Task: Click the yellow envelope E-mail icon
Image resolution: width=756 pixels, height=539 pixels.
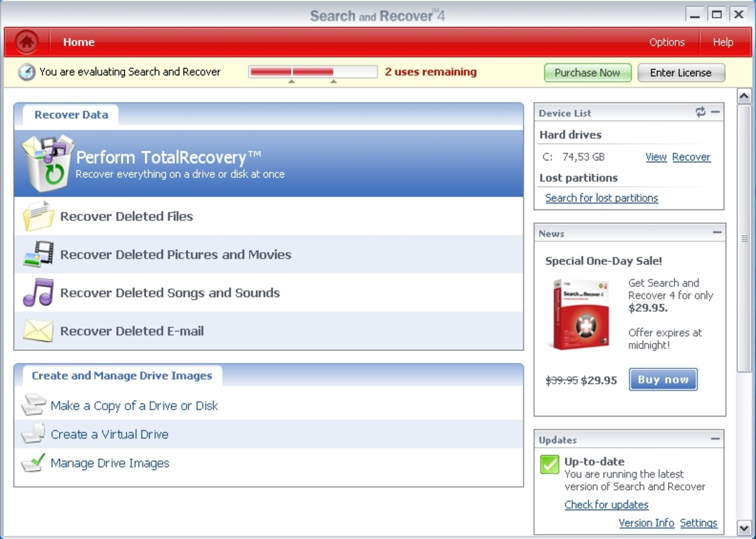Action: (x=38, y=331)
